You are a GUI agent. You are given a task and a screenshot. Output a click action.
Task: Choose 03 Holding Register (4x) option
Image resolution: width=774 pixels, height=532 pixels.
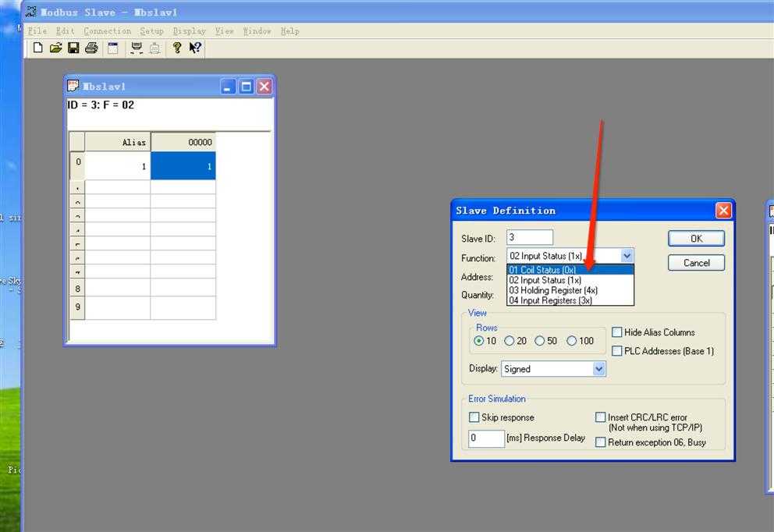570,290
